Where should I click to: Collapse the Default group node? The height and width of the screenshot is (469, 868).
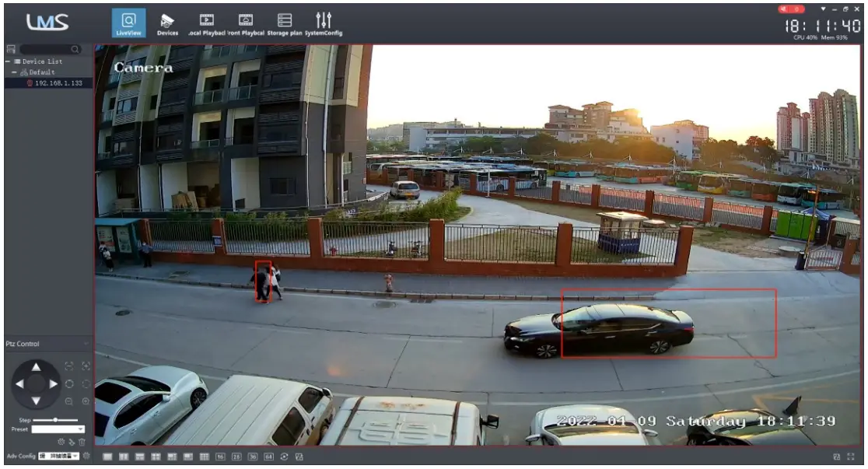[14, 72]
